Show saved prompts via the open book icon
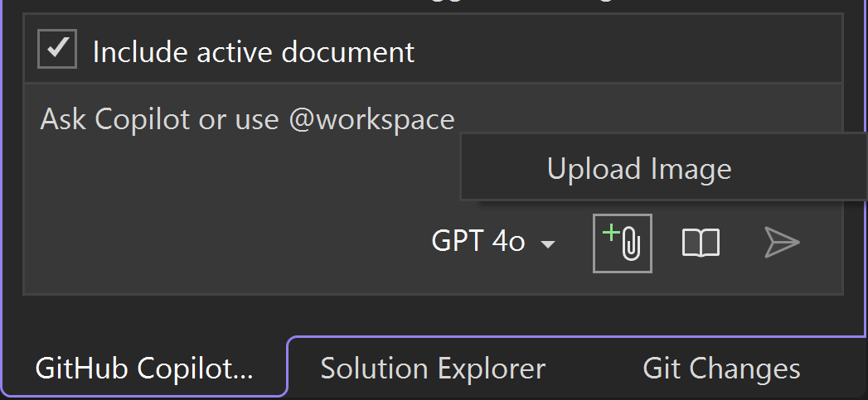 pyautogui.click(x=701, y=243)
